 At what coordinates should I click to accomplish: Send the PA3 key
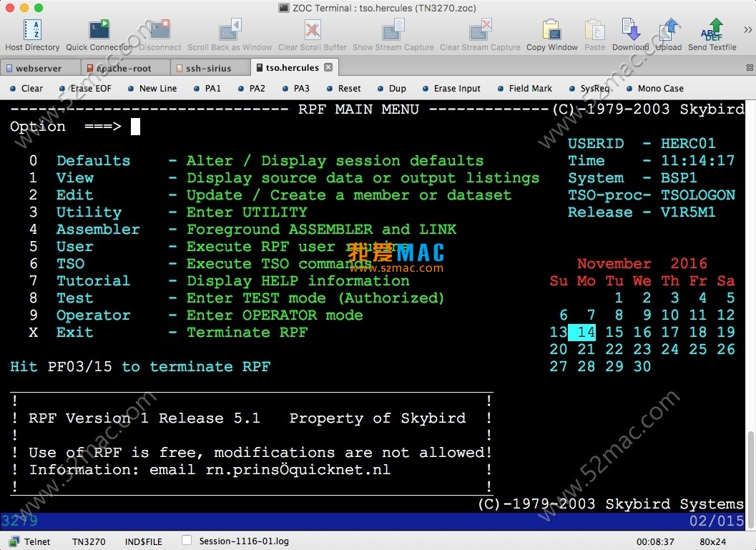(296, 88)
